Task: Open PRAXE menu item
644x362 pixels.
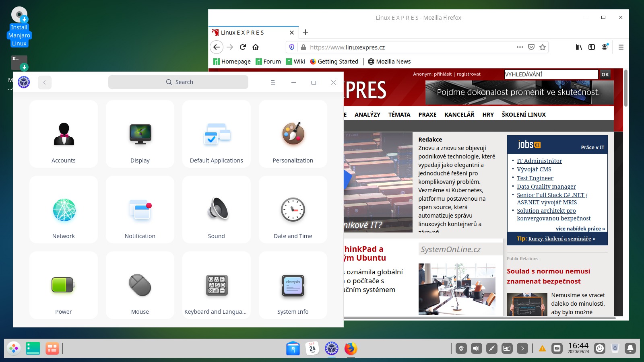Action: (427, 115)
